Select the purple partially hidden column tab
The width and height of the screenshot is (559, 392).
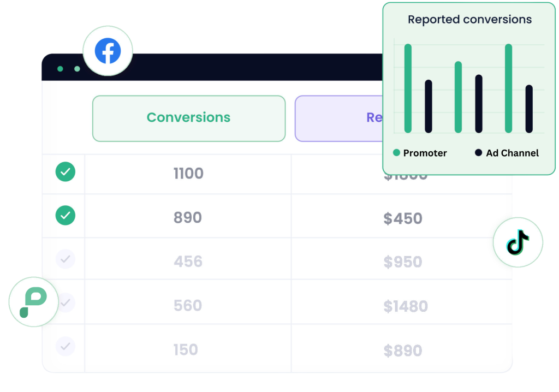coord(338,118)
